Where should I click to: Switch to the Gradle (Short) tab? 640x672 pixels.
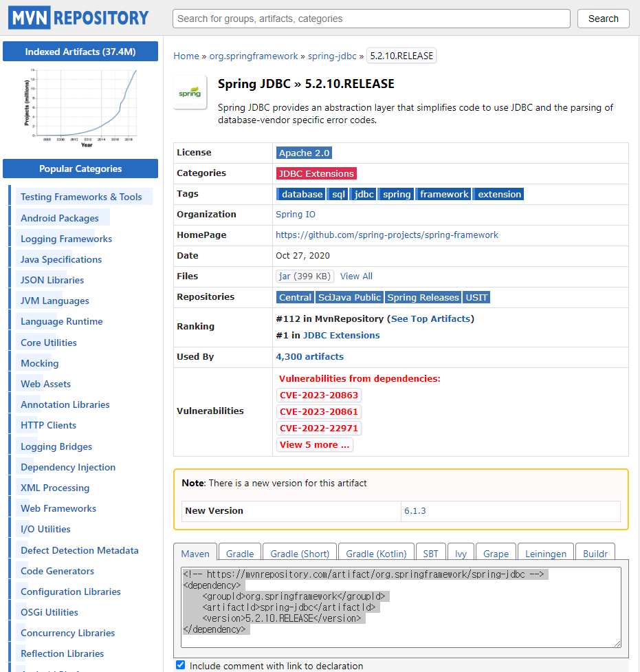[x=300, y=554]
